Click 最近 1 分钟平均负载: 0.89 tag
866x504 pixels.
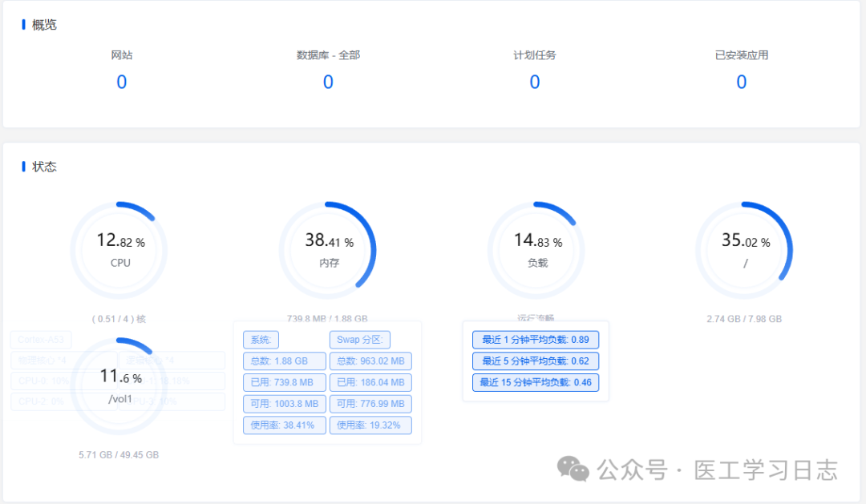point(536,340)
